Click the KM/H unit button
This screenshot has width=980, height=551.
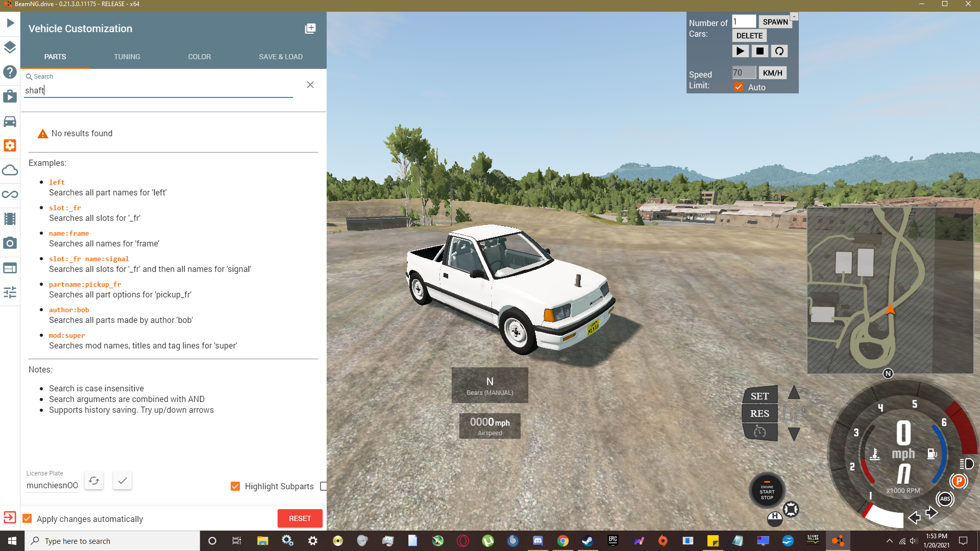point(773,73)
